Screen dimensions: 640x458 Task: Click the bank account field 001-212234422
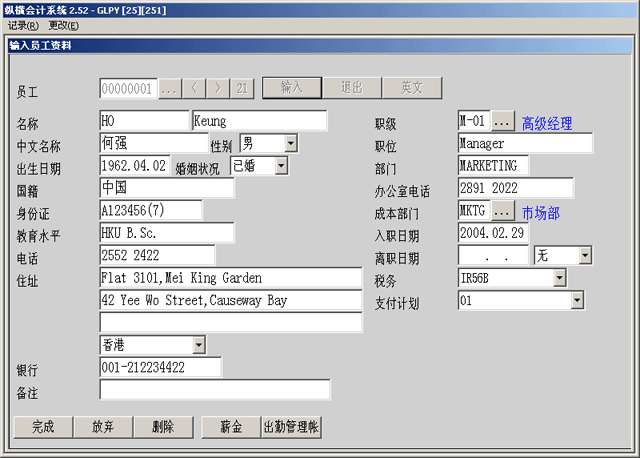[160, 367]
